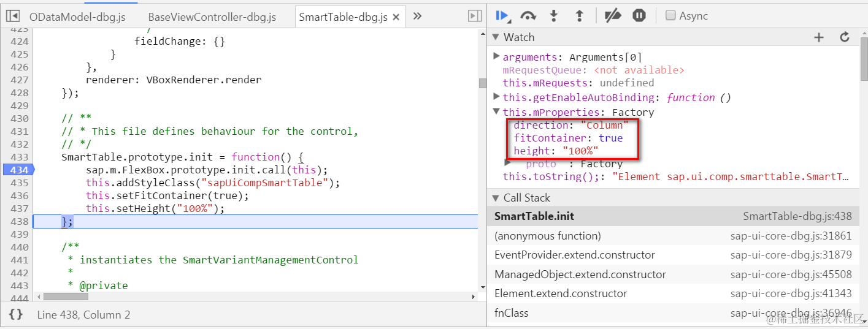Show more tabs with the double chevron

[x=418, y=16]
